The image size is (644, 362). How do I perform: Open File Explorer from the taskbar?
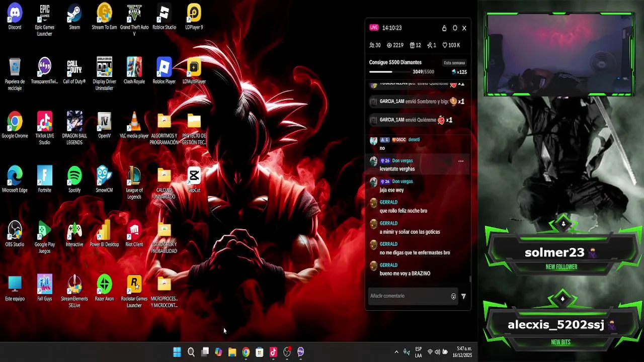coord(232,352)
